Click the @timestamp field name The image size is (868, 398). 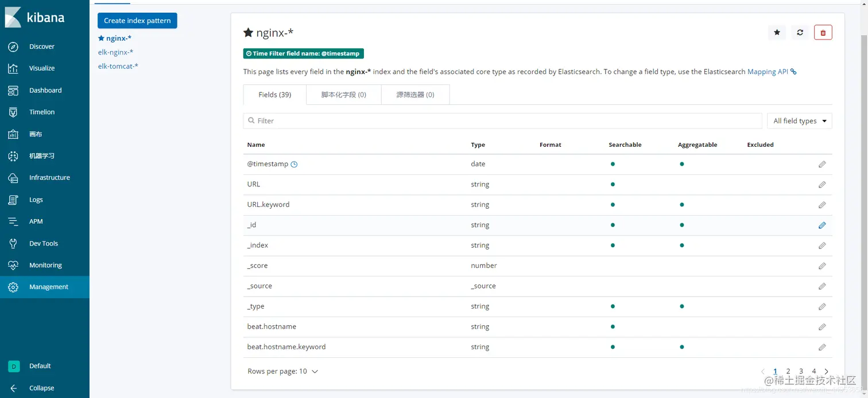click(x=268, y=164)
